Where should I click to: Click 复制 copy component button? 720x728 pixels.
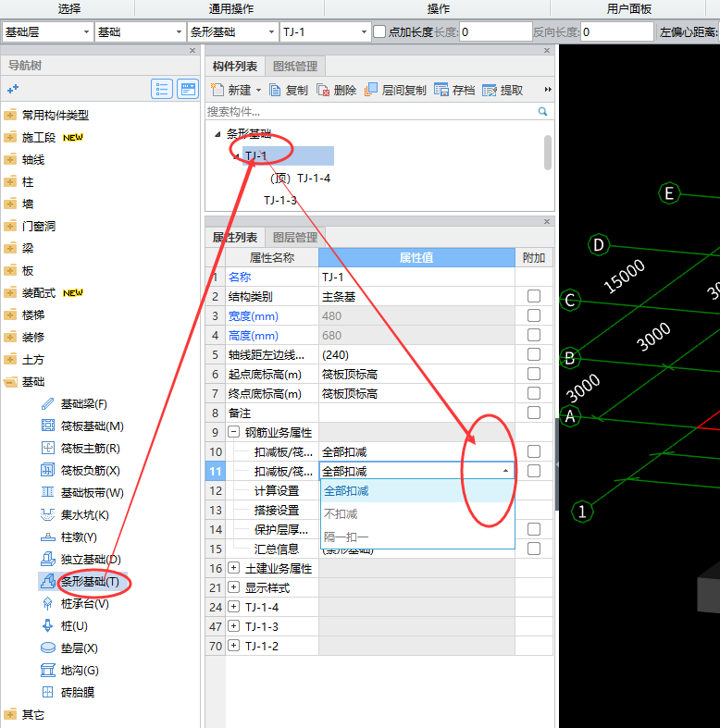tap(289, 90)
